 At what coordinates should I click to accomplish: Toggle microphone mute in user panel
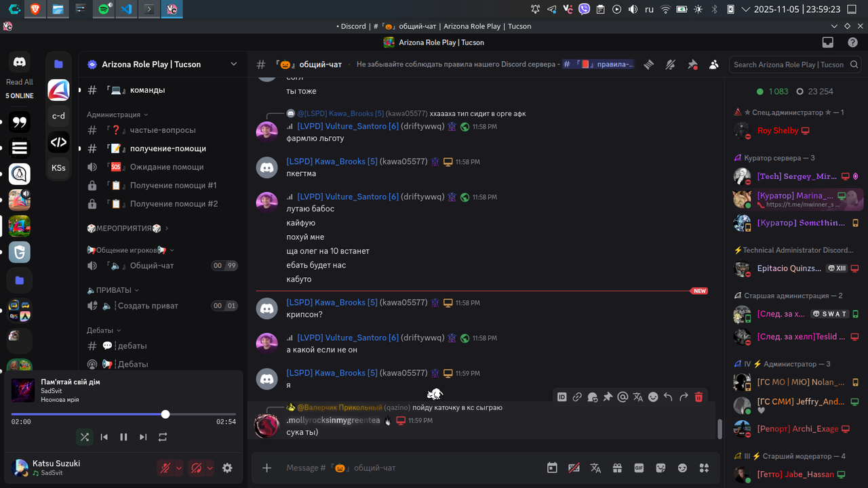(x=165, y=468)
